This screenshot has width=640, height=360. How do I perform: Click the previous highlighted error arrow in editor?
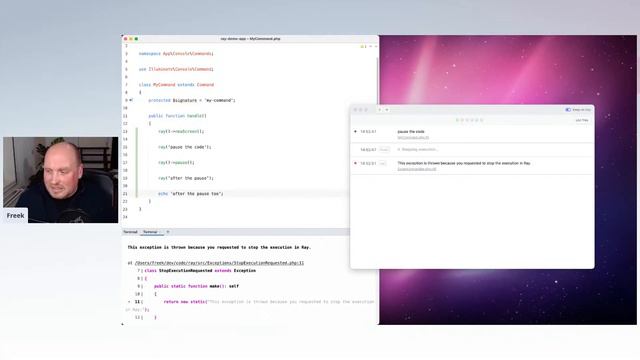click(x=371, y=47)
